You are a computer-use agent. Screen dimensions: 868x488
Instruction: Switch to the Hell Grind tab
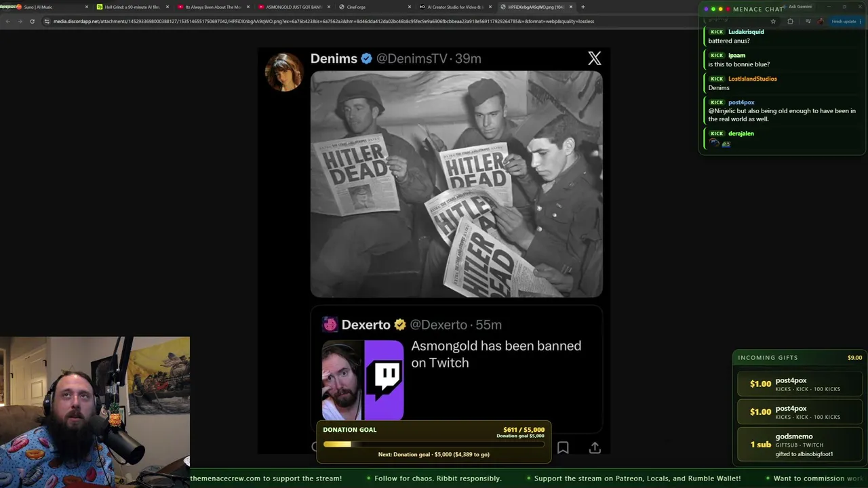pos(132,7)
